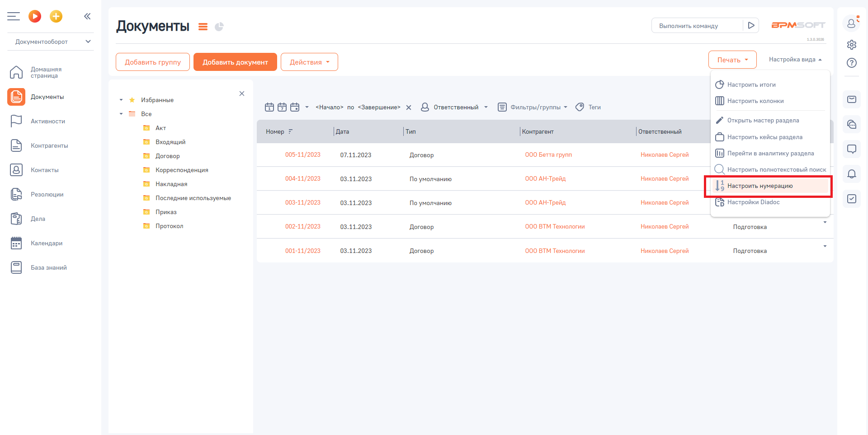
Task: Run the command with the play arrow button
Action: [x=751, y=25]
